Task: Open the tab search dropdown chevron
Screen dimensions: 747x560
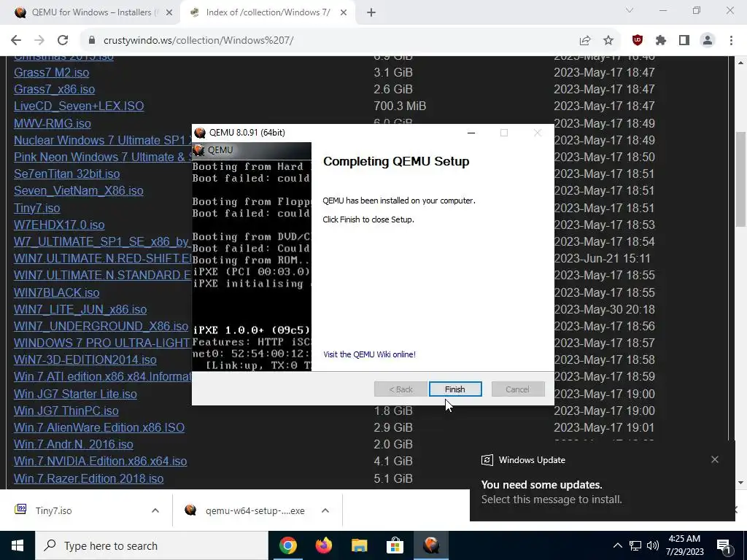Action: coord(630,10)
